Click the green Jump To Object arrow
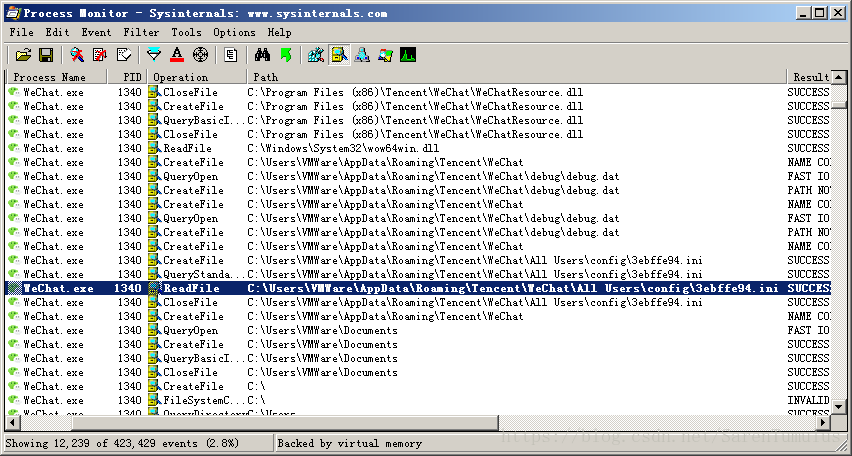Screen dimensions: 852x456 click(286, 55)
